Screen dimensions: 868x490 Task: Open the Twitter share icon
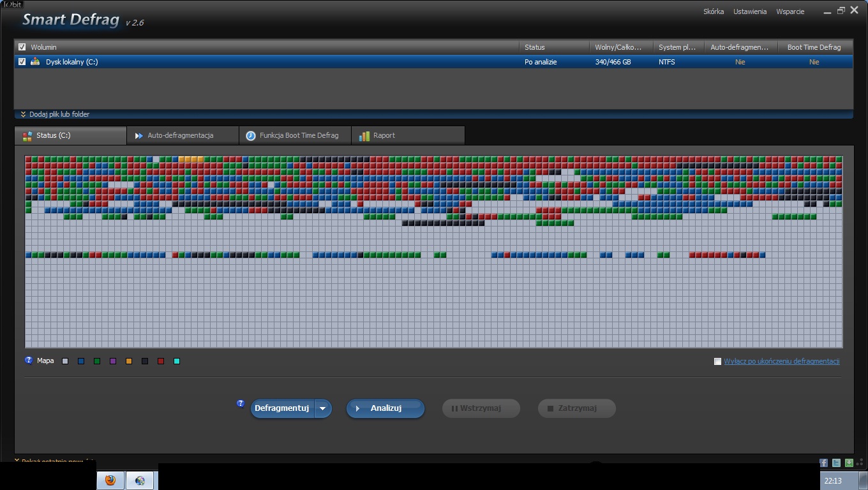point(836,463)
